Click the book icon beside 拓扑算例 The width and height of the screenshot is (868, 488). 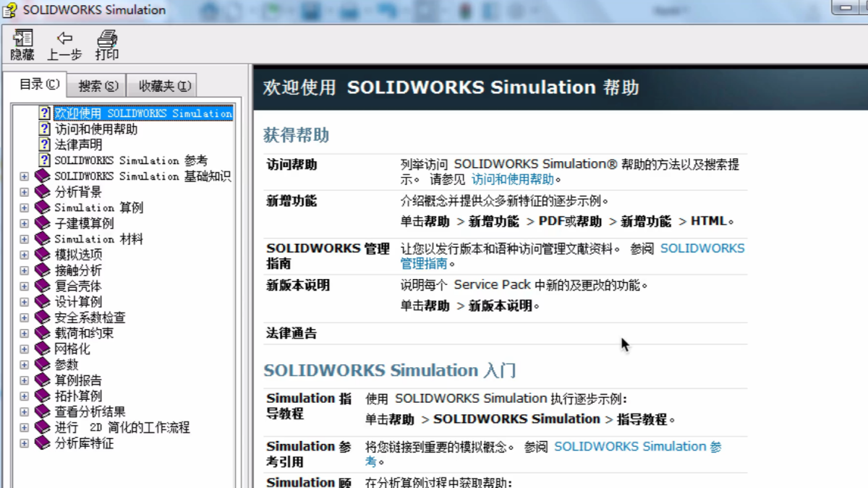(43, 396)
